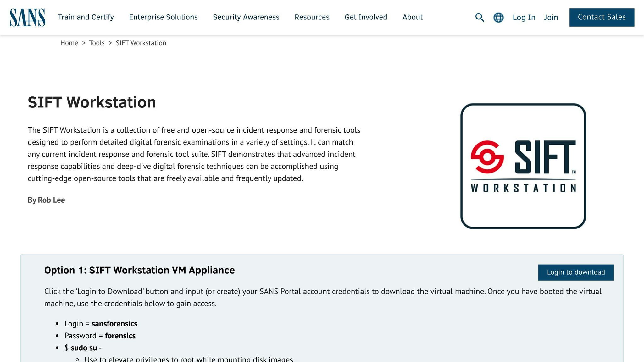Click the SANS logo
The height and width of the screenshot is (362, 644).
[x=27, y=18]
